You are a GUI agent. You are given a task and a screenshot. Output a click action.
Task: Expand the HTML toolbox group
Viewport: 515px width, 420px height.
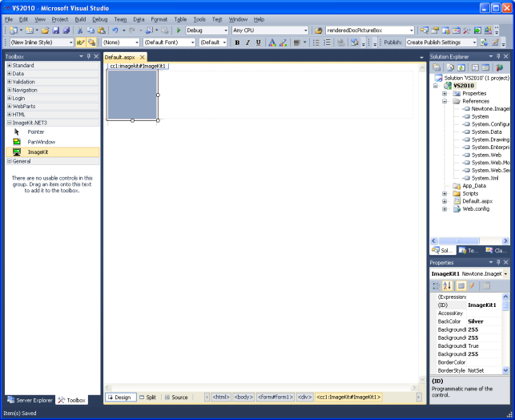click(x=9, y=115)
